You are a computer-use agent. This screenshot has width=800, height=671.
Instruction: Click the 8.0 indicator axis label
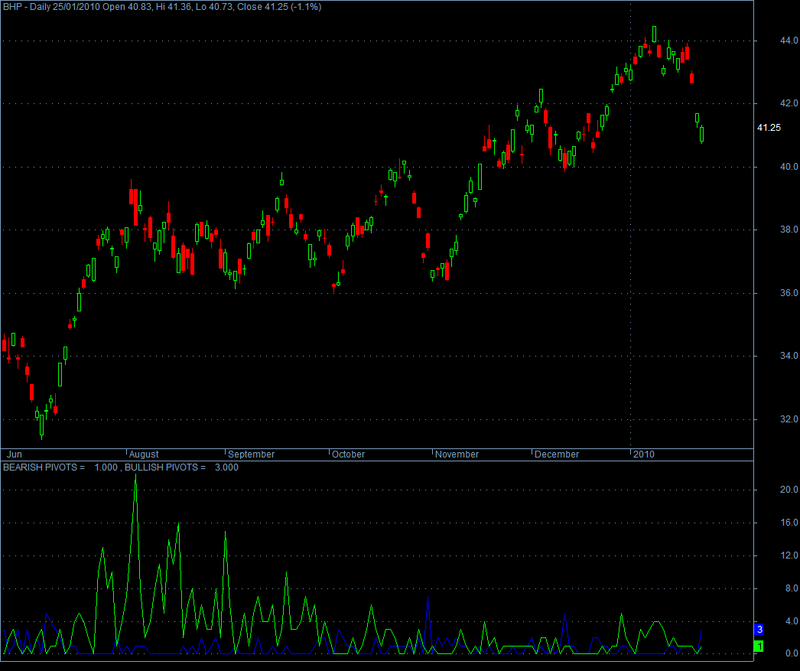791,588
